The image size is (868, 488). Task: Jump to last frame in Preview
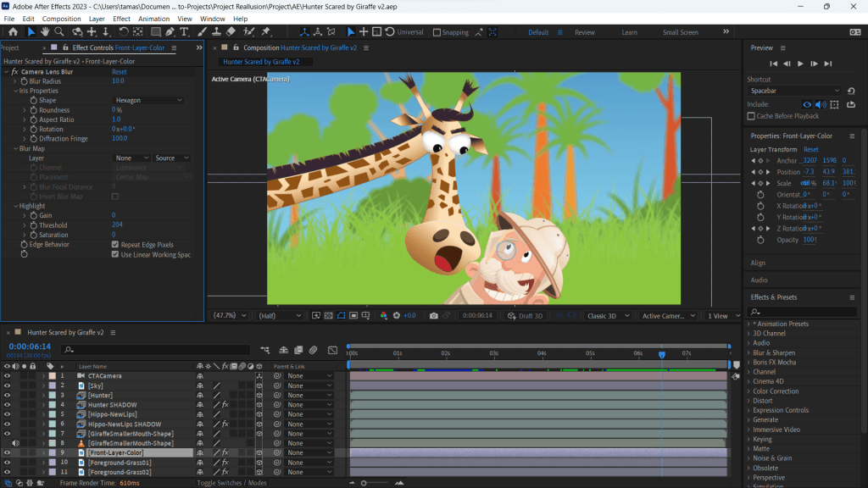tap(827, 64)
